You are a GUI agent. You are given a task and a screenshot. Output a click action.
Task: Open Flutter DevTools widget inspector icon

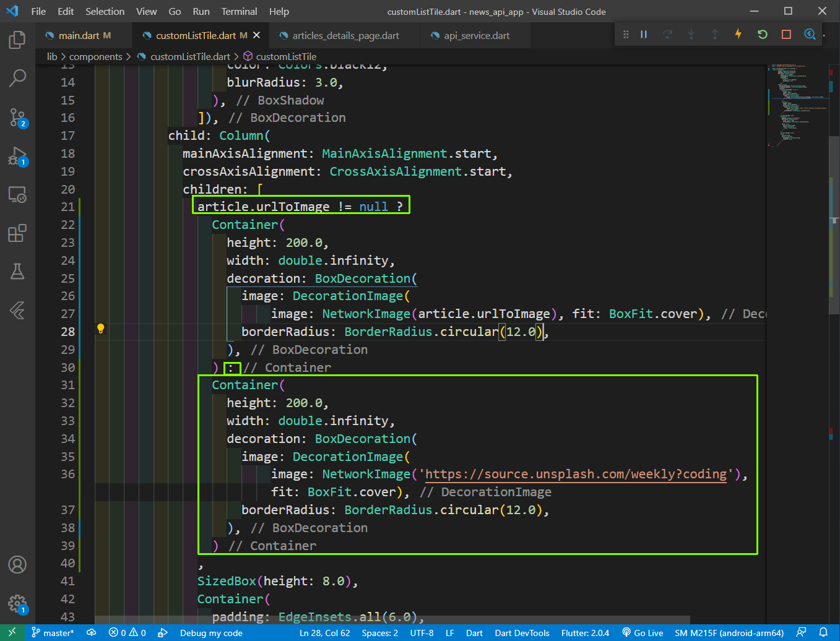(810, 35)
